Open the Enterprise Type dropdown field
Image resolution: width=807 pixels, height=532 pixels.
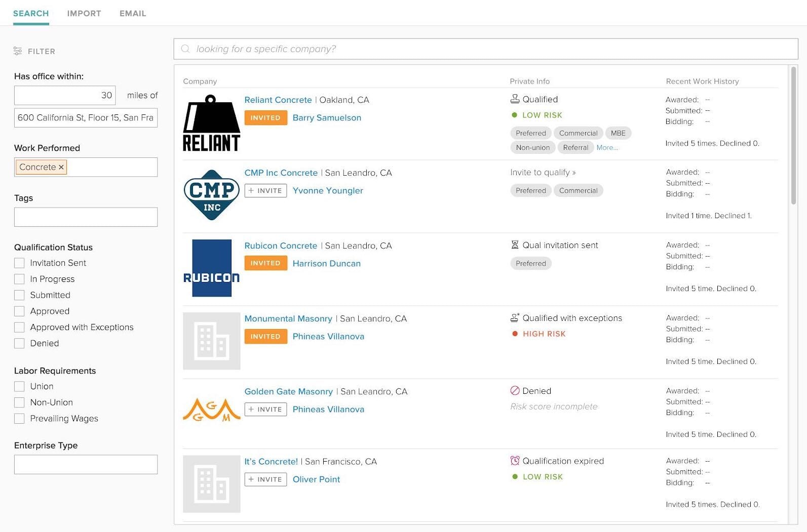pyautogui.click(x=86, y=465)
